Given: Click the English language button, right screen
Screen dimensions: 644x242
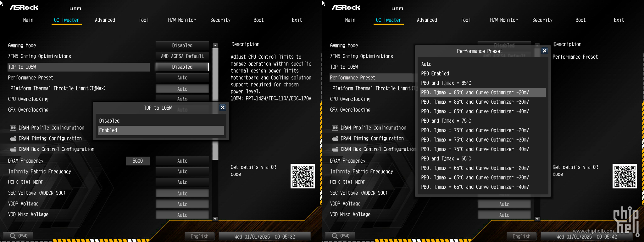Looking at the screenshot, I should 521,236.
